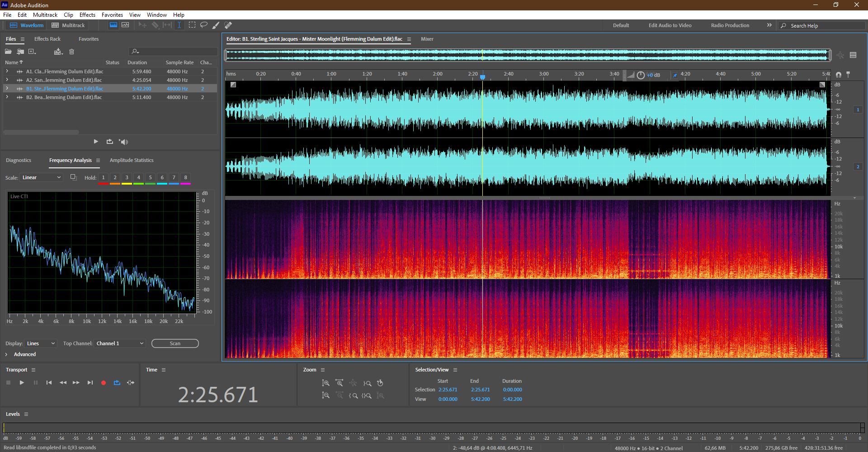Open the Display dropdown set to Lines
This screenshot has height=452, width=868.
click(41, 343)
